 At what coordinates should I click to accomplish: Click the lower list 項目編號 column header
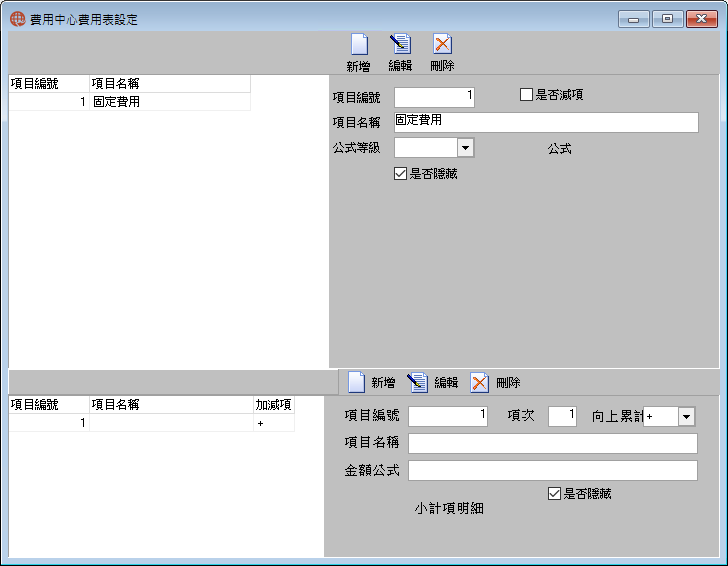pos(49,405)
